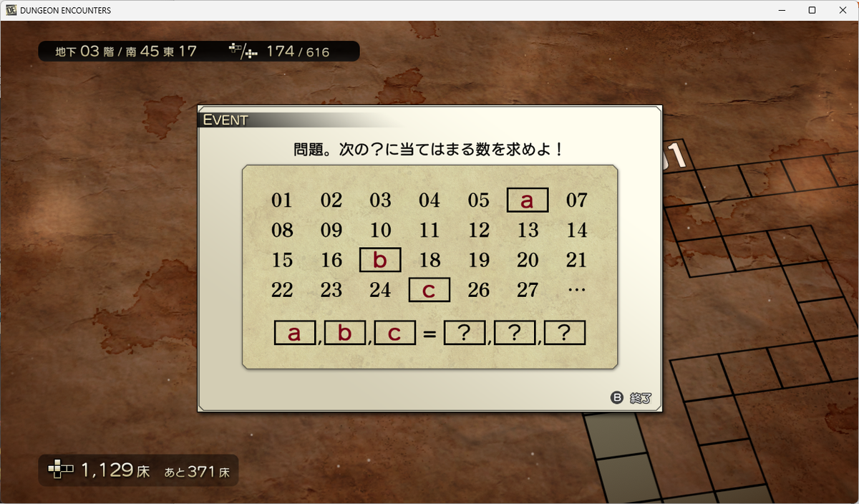
Task: Click number 10 in the grid
Action: coord(380,231)
